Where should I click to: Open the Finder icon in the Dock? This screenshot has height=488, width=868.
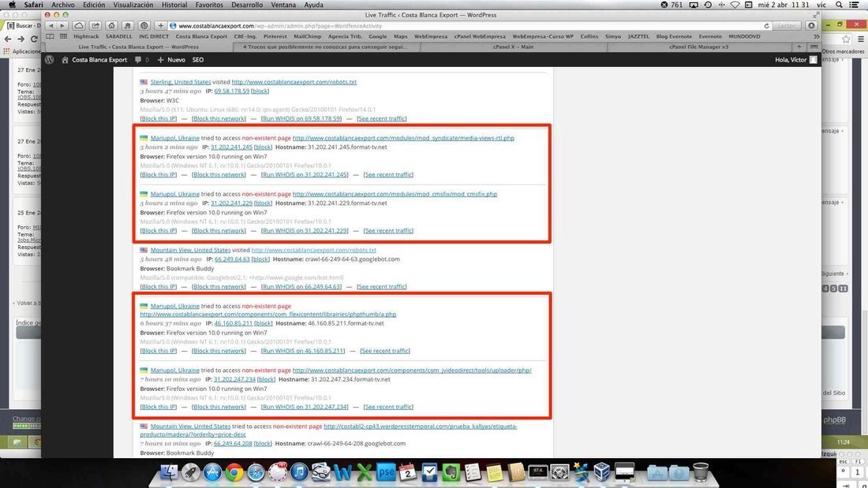169,472
